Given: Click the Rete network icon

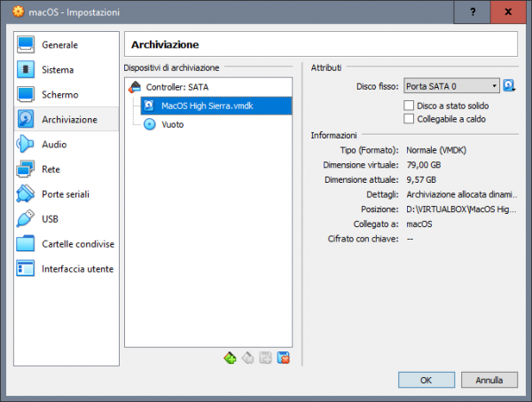Looking at the screenshot, I should click(x=26, y=169).
